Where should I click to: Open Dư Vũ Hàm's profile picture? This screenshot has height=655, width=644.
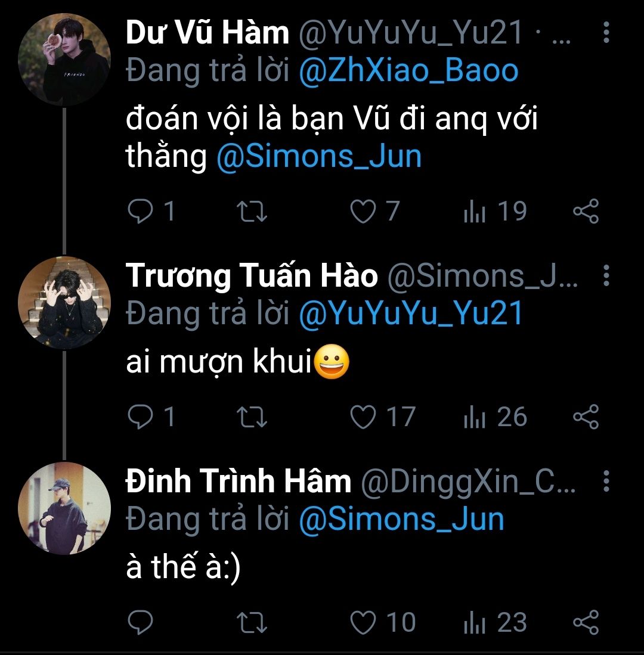tap(64, 60)
